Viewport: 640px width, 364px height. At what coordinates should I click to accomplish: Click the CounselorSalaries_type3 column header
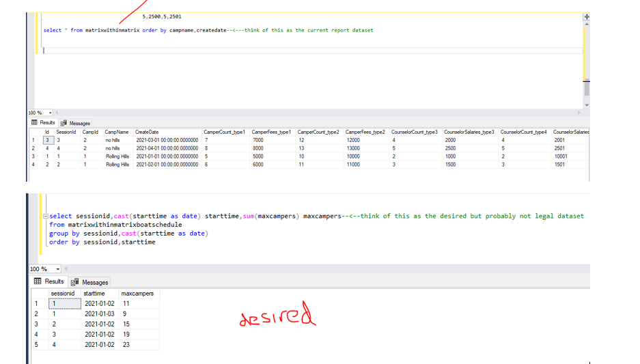tap(469, 132)
